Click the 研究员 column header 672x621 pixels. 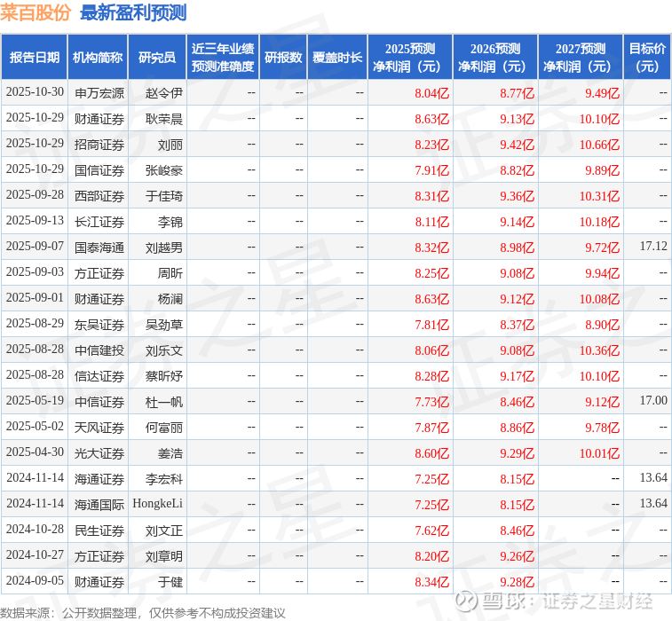[157, 57]
